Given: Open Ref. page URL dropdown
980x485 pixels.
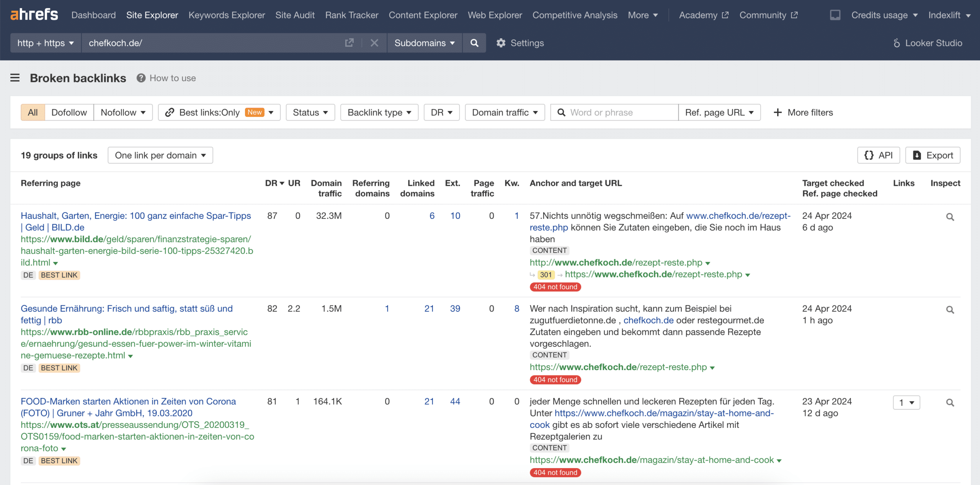Looking at the screenshot, I should pos(719,112).
